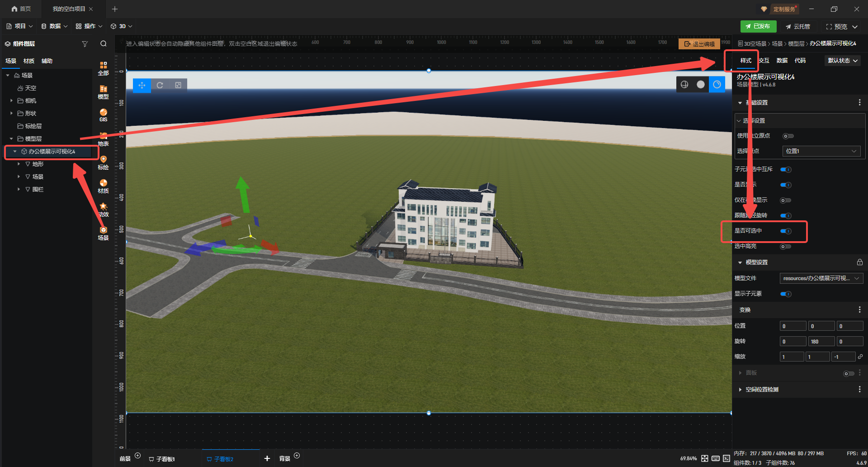Expand the 空间位置检测 section
The image size is (868, 467).
pyautogui.click(x=762, y=390)
